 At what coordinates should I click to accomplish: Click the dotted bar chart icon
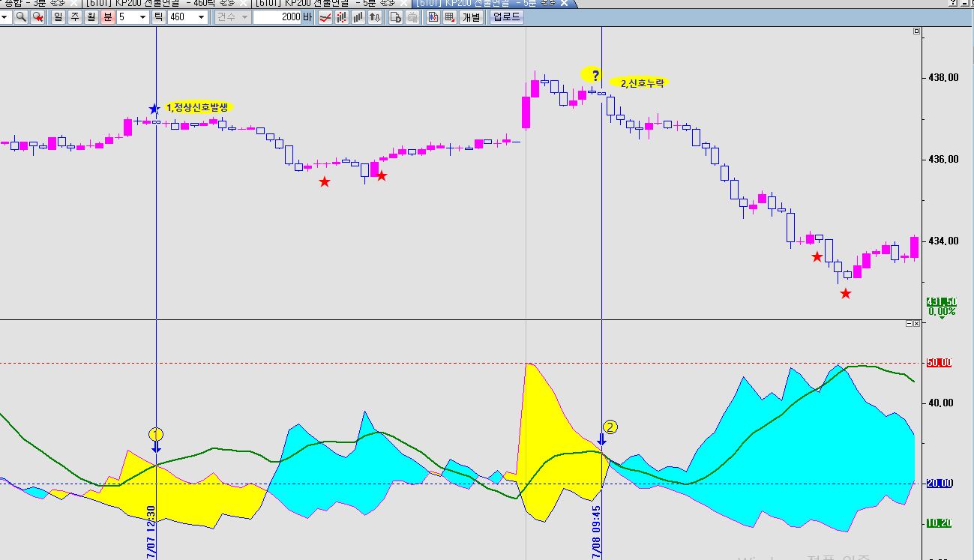[x=342, y=17]
